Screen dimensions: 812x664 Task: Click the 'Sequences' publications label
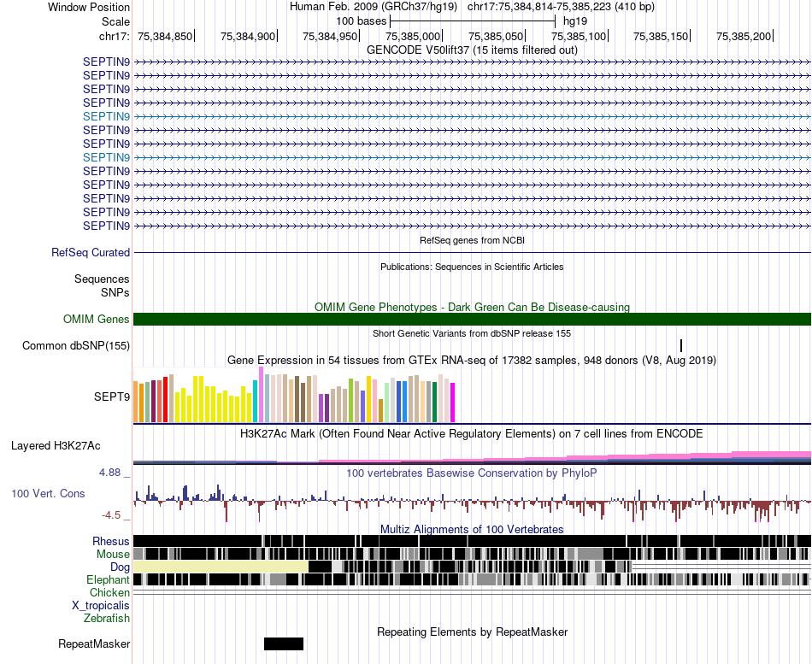point(102,279)
